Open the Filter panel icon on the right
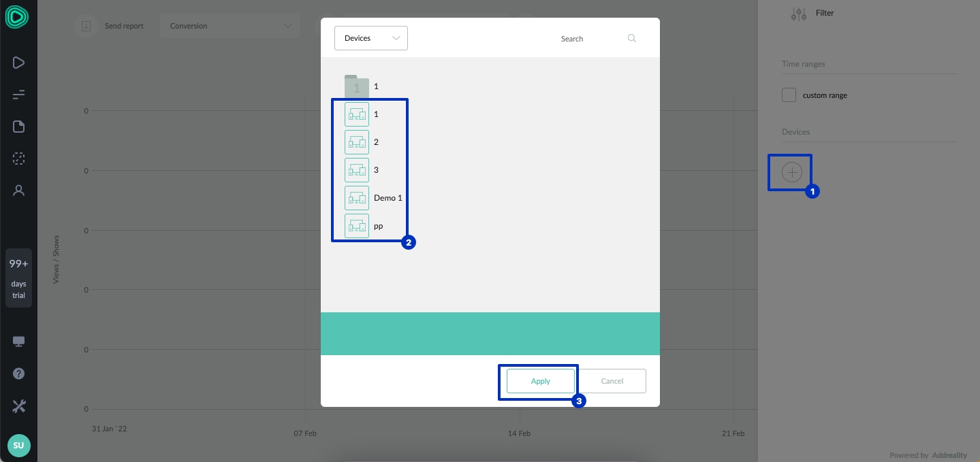Screen dimensions: 980x462 (x=799, y=13)
